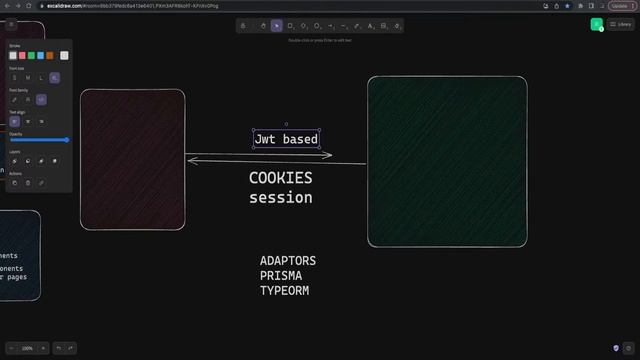
Task: Select the Ellipse shape tool
Action: click(317, 26)
